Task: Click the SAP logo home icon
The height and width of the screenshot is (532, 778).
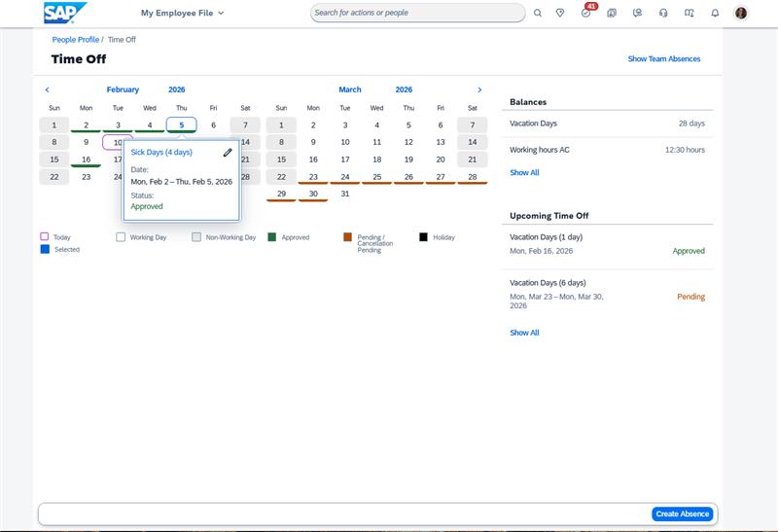Action: point(65,13)
